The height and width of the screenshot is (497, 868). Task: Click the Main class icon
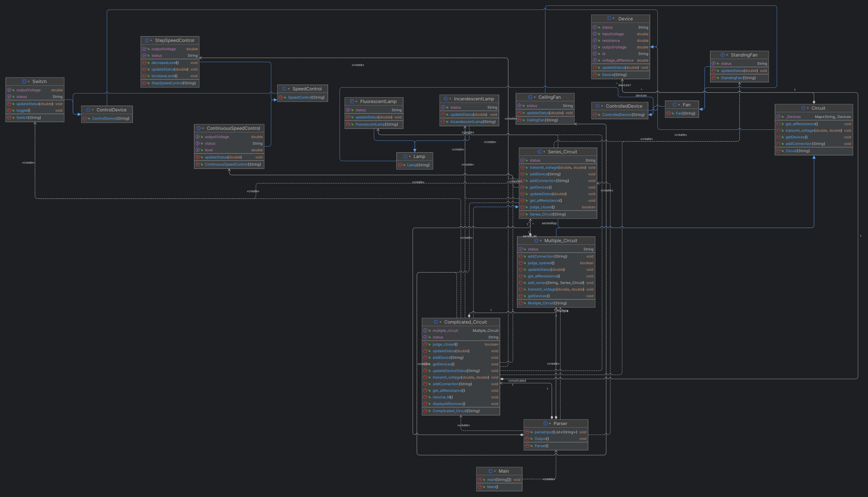click(x=491, y=471)
